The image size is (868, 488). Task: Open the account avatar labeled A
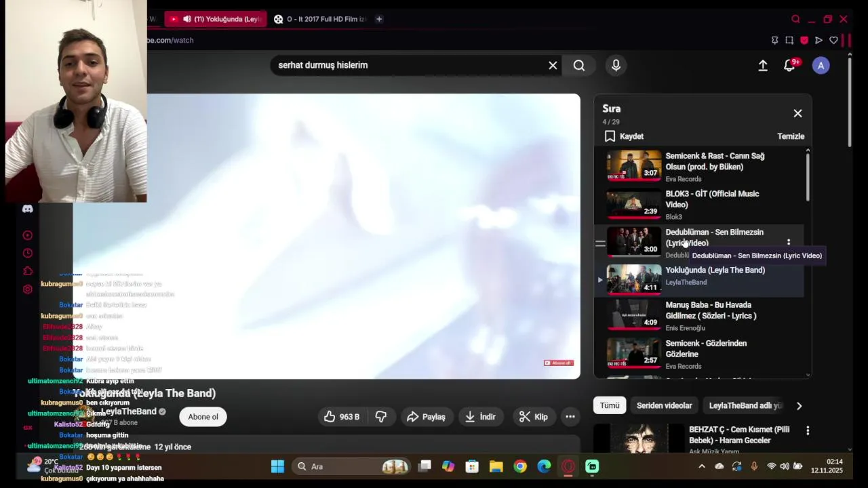point(821,65)
